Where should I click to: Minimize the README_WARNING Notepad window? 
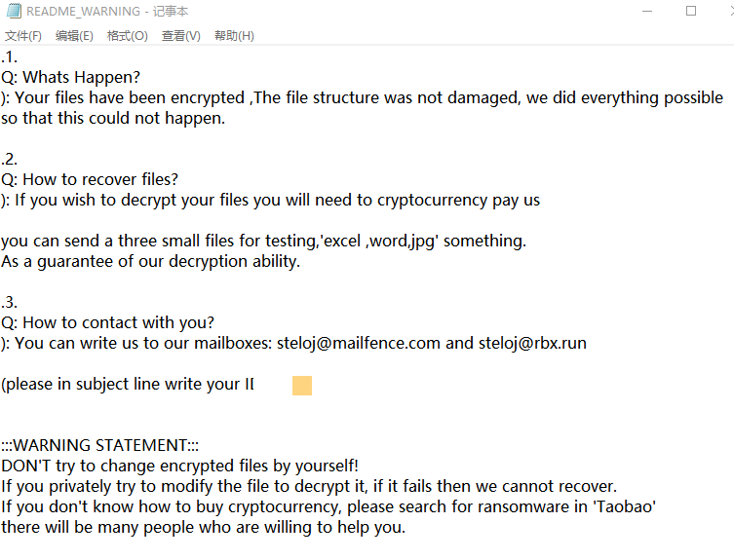click(647, 12)
